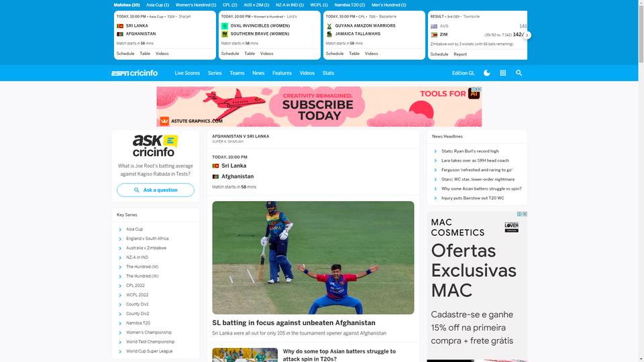
Task: Select the AUS v ZIM (1) tab
Action: pyautogui.click(x=256, y=5)
